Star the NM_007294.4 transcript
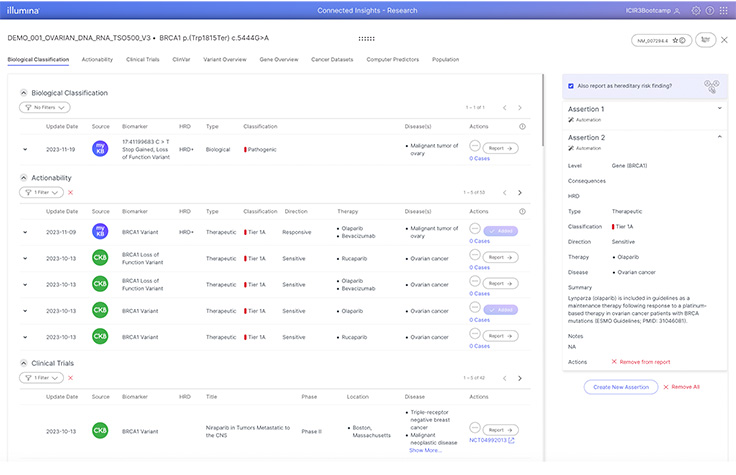Screen dimensions: 736x475 click(677, 40)
